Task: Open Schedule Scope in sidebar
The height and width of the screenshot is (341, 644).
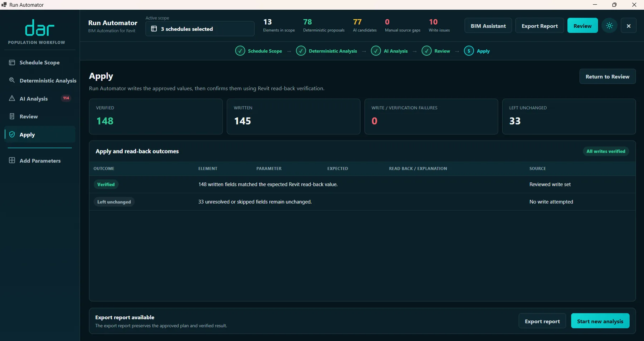Action: [x=40, y=63]
